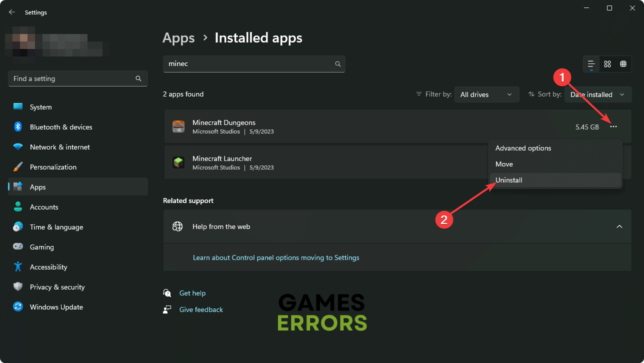Choose Advanced options in the context menu
644x363 pixels.
[x=523, y=148]
